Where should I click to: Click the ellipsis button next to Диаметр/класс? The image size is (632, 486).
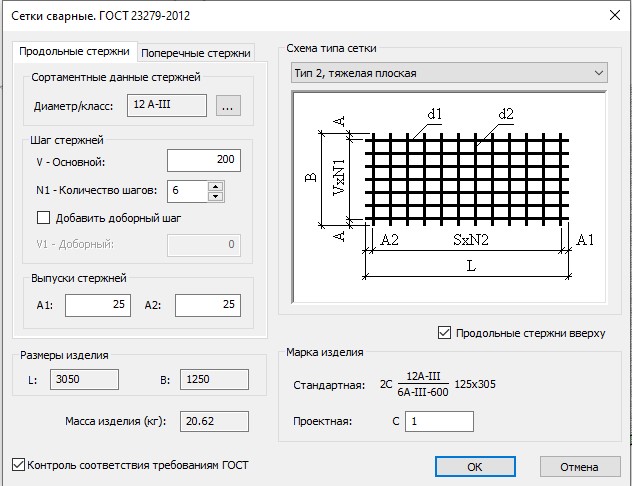coord(227,106)
